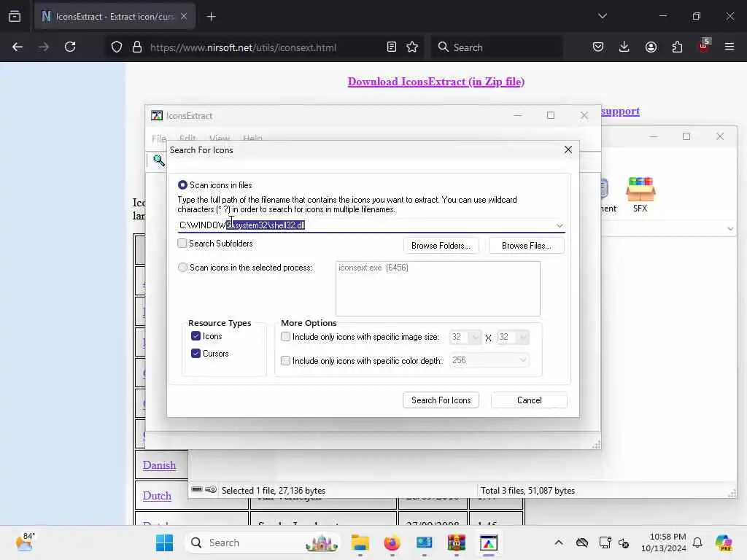This screenshot has width=747, height=560.
Task: Open IconsExtract Edit menu
Action: (187, 138)
